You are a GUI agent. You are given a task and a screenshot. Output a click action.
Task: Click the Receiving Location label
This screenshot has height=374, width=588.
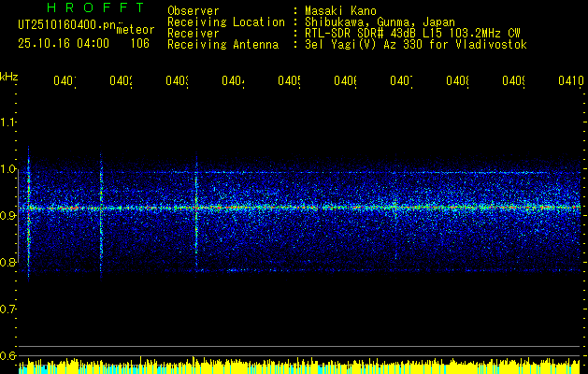coord(226,22)
